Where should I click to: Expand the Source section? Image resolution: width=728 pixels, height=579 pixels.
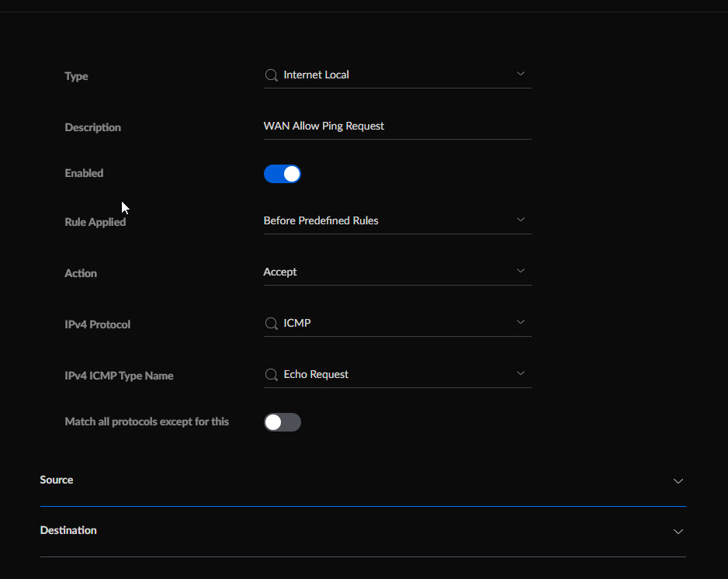click(x=363, y=480)
